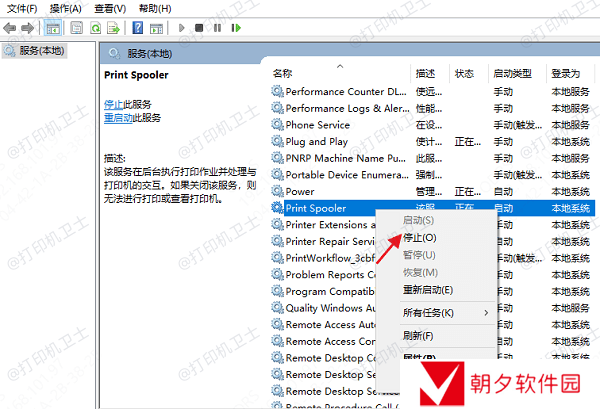Click gear icon beside Quality Windows Au...
The width and height of the screenshot is (600, 409).
277,308
